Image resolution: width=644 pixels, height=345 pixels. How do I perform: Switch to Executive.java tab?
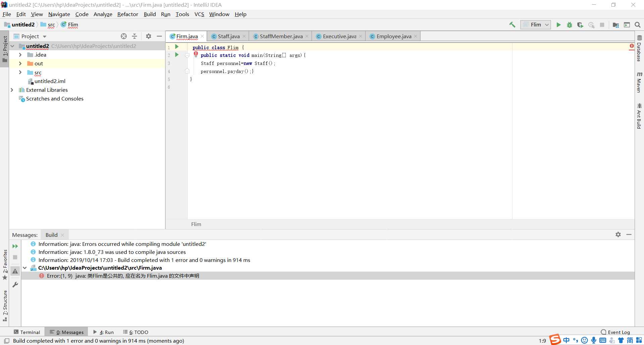339,36
